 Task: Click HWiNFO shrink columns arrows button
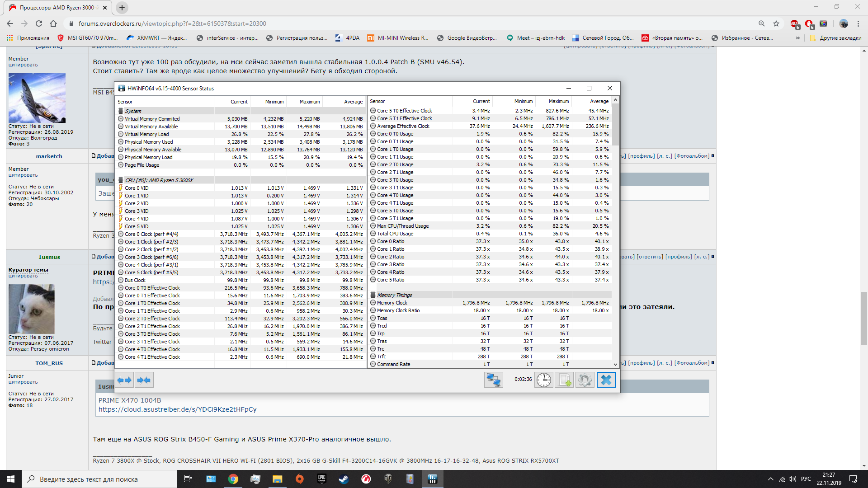tap(144, 380)
